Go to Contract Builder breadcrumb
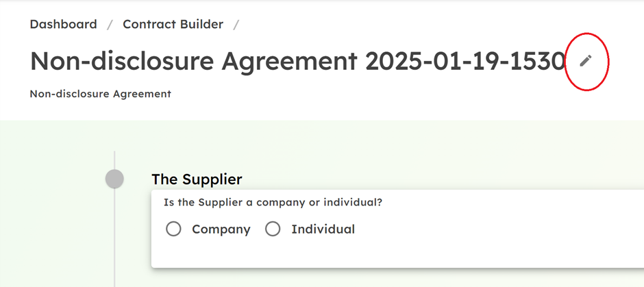Image resolution: width=644 pixels, height=287 pixels. pos(173,24)
